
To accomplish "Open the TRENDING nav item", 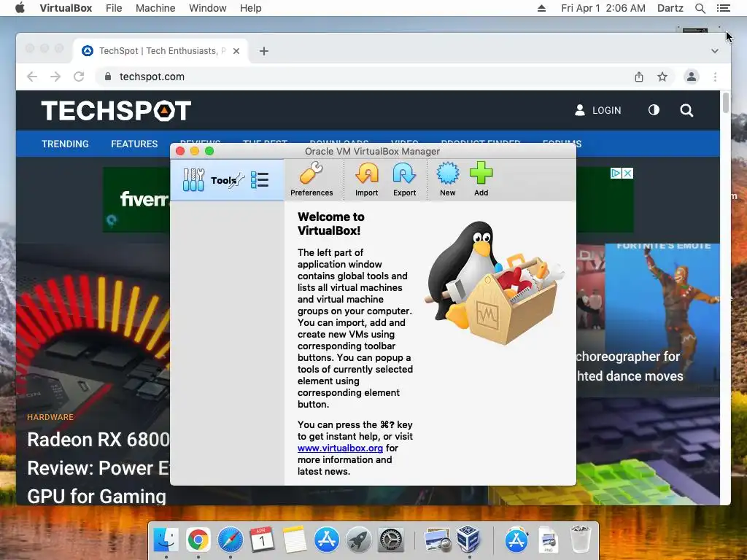I will [65, 144].
